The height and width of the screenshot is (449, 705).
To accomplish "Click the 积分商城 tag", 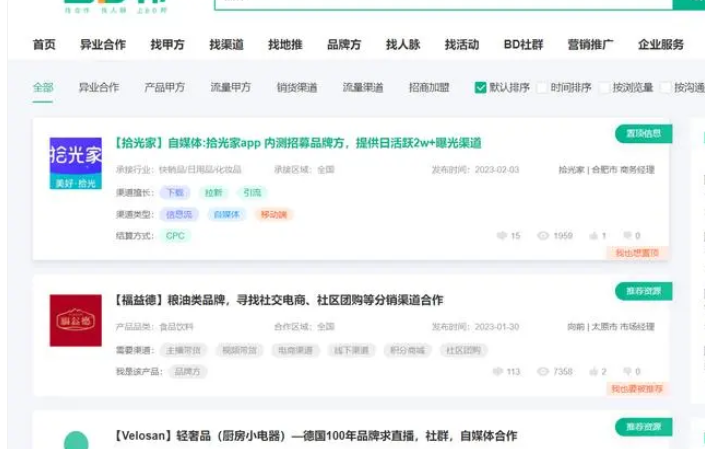I will [407, 350].
